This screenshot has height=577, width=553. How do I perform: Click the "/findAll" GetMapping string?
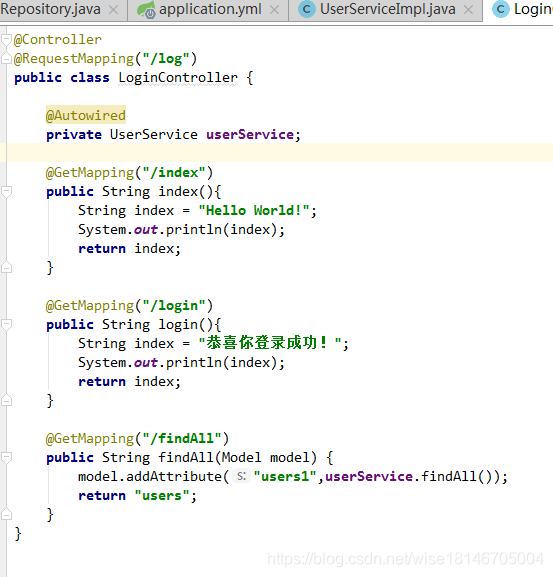tap(182, 439)
